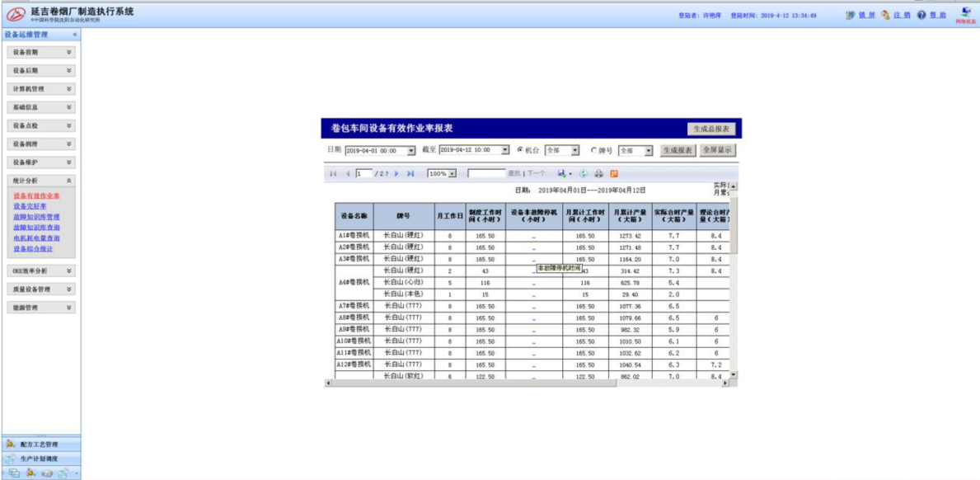Go to previous report page

[x=348, y=174]
